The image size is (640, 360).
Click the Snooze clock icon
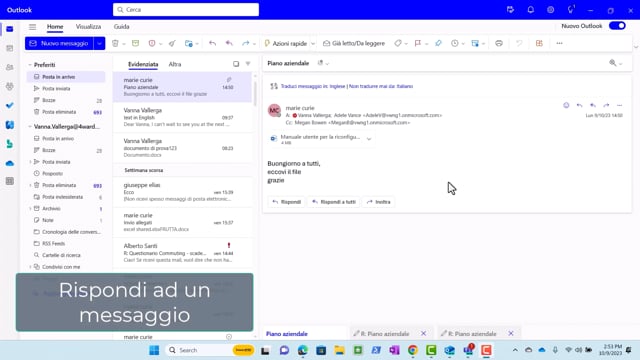click(x=455, y=43)
